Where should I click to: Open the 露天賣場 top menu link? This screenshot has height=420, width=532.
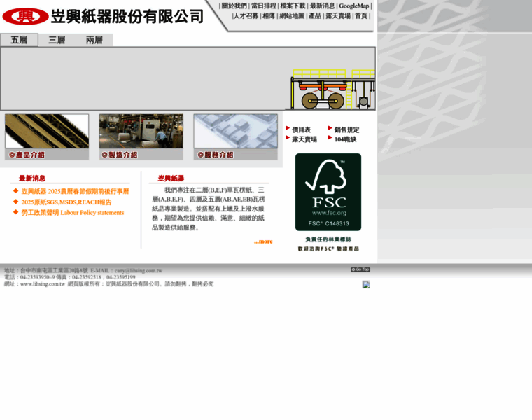pyautogui.click(x=338, y=16)
